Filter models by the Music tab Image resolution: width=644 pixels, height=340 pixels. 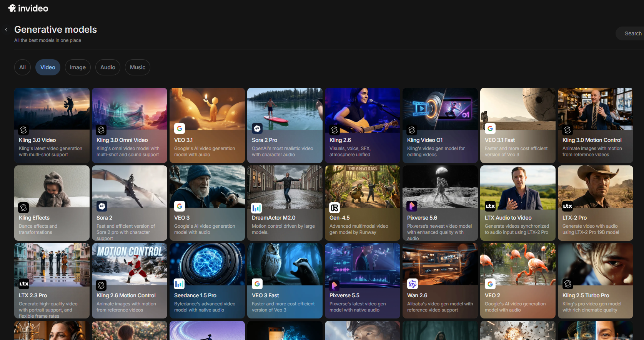click(x=137, y=67)
